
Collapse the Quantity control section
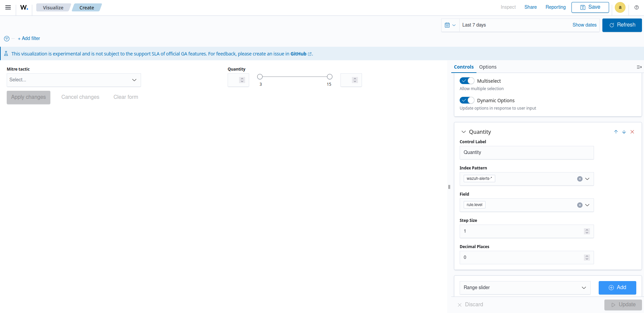click(x=464, y=132)
